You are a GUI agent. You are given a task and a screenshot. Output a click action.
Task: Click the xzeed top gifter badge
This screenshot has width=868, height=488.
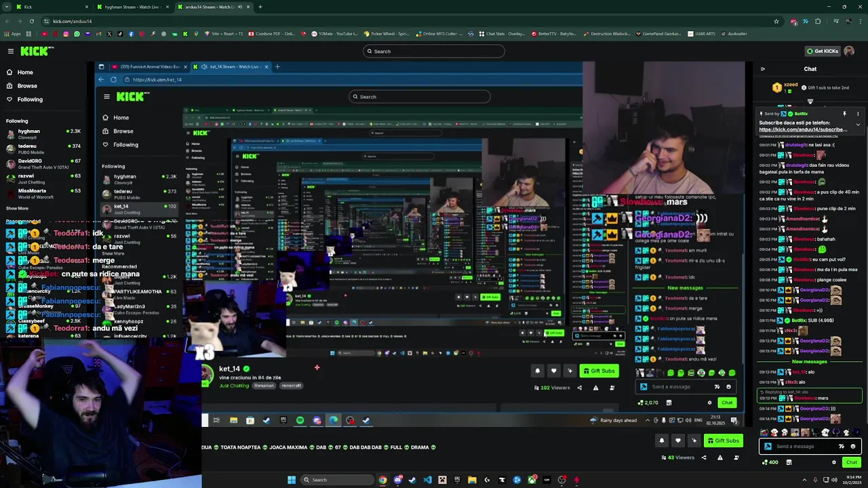[x=777, y=87]
